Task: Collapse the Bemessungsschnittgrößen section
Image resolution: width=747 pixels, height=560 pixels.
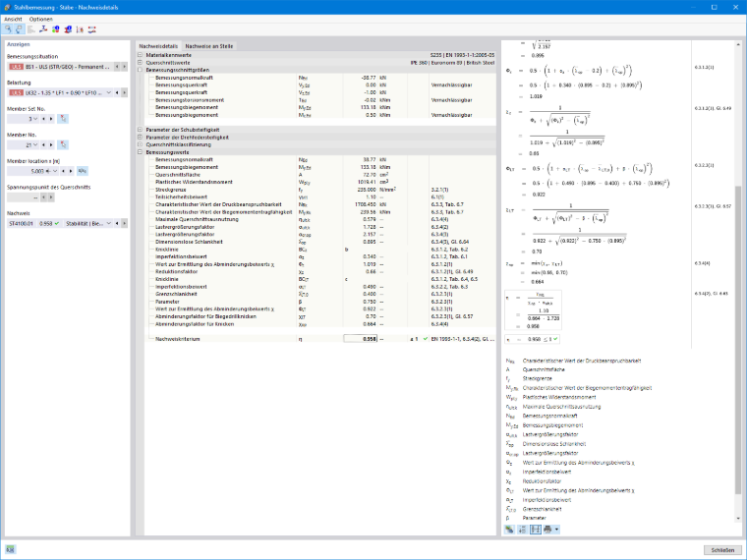Action: pyautogui.click(x=140, y=70)
